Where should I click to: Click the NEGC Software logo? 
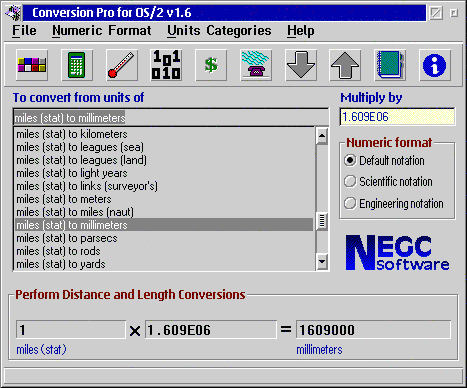[x=397, y=253]
